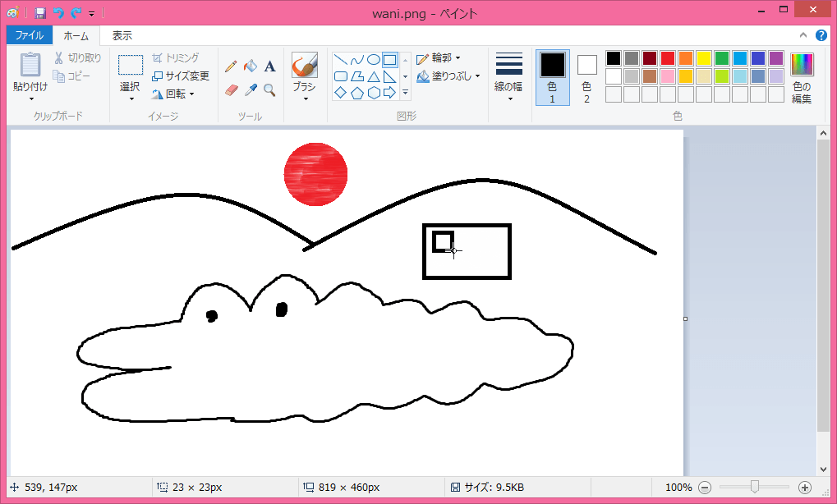Screen dimensions: 837x504
Task: Select the Text tool
Action: 270,66
